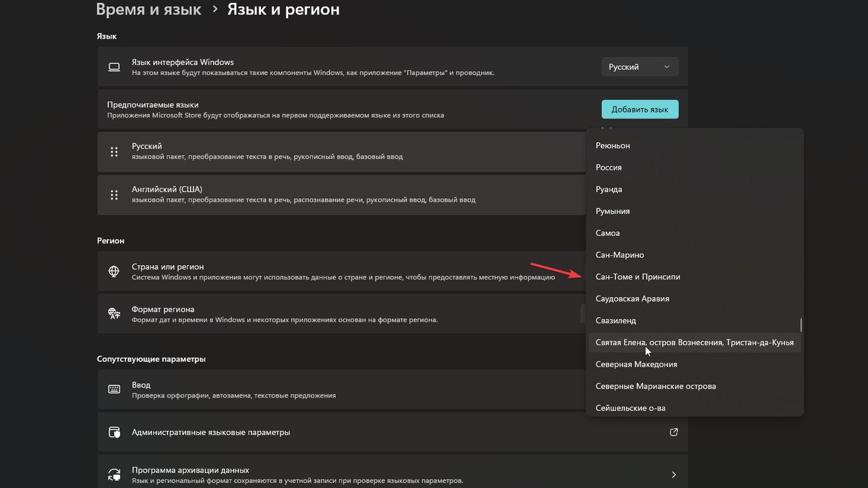Click the keyboard icon beside Ввод
The image size is (868, 488).
[114, 389]
